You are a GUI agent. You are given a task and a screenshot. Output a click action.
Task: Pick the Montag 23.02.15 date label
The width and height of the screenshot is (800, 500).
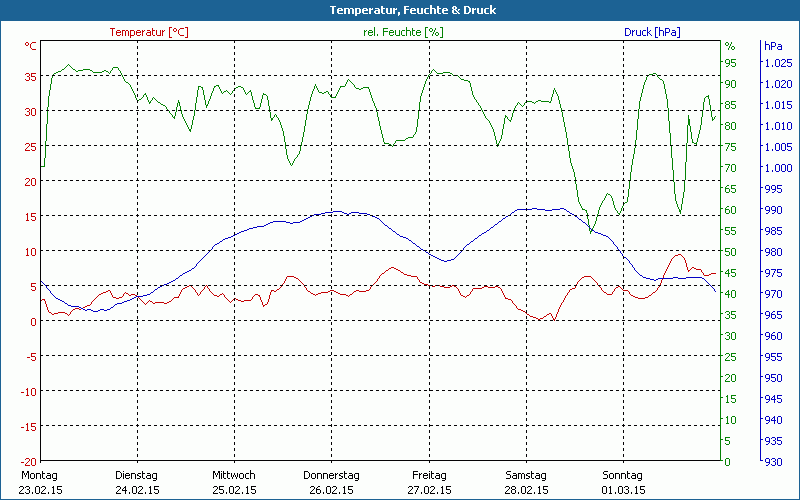(39, 482)
